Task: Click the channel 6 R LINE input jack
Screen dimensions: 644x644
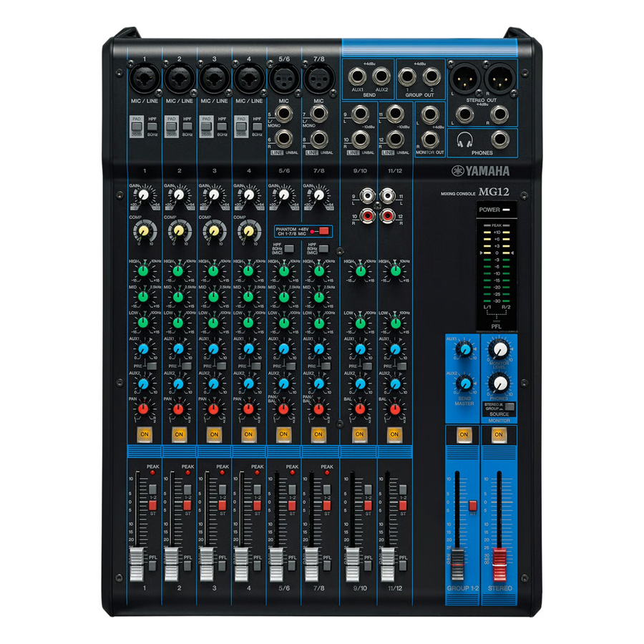Action: click(x=283, y=140)
